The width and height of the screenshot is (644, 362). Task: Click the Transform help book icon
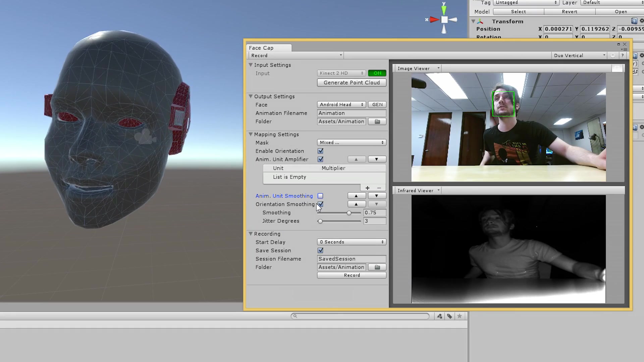634,21
